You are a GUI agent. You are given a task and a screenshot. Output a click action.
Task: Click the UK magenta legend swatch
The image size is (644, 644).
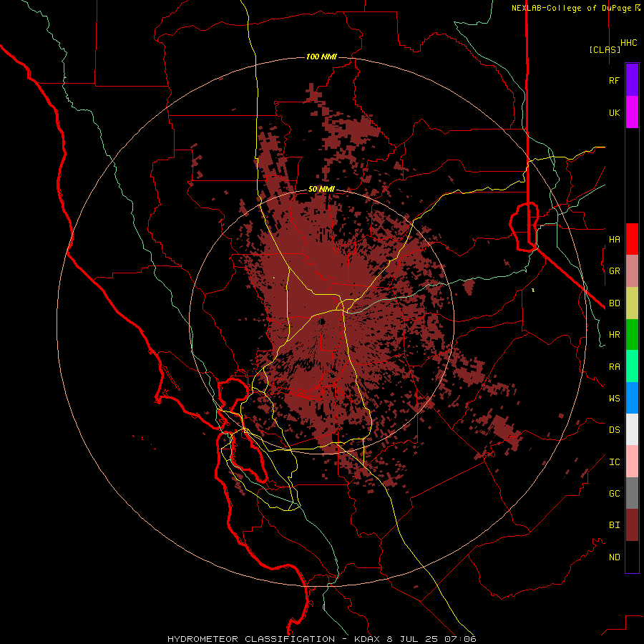click(x=632, y=112)
